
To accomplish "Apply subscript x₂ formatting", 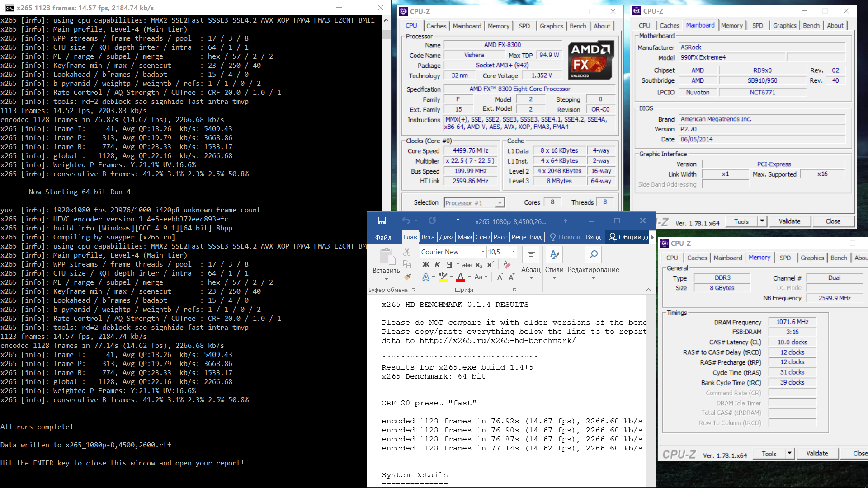I will [479, 265].
